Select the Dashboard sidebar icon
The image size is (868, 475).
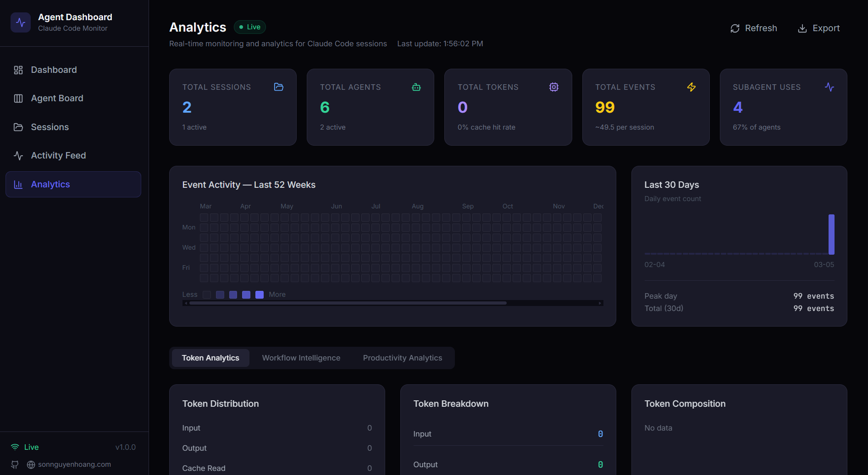[18, 70]
